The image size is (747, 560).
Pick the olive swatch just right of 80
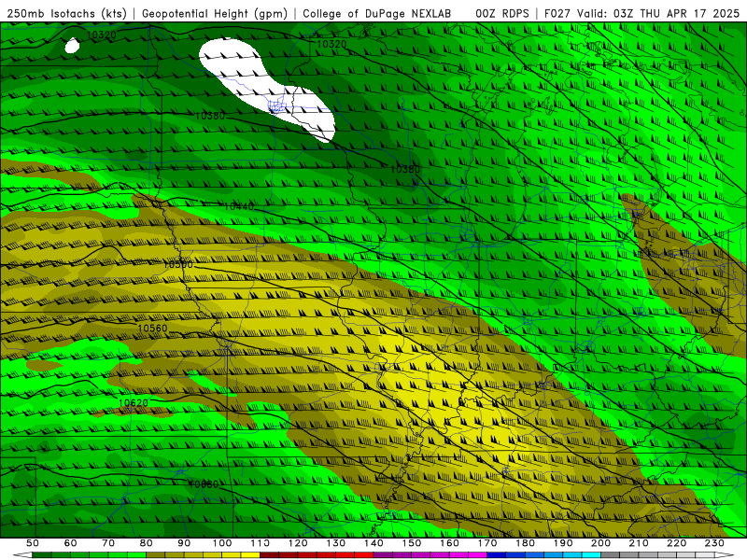click(x=156, y=555)
